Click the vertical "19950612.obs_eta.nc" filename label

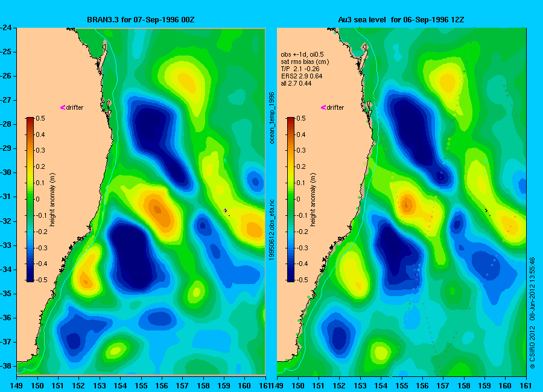point(272,230)
